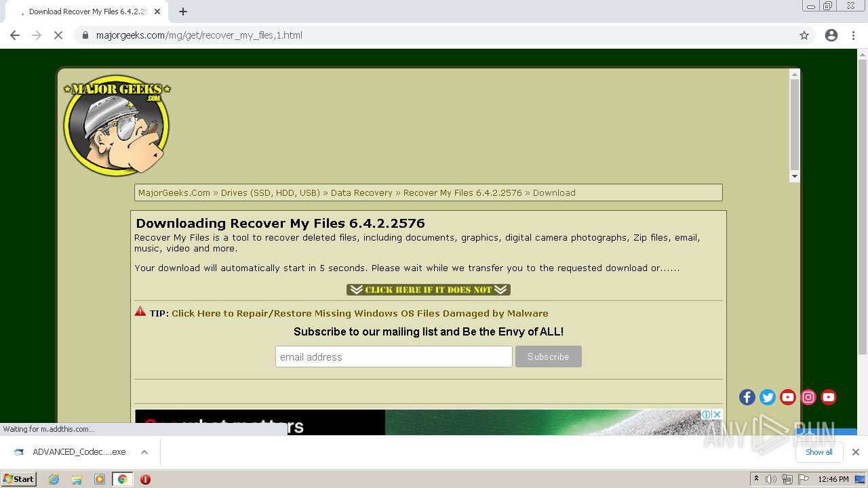Click the ad choices info icon

pos(707,414)
